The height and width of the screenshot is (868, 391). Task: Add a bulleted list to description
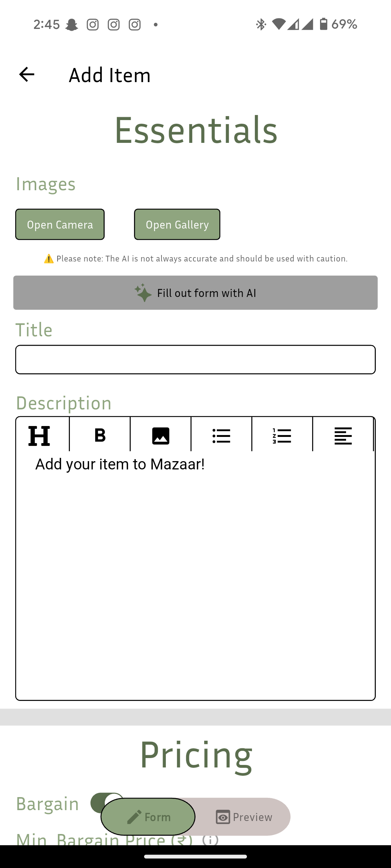click(221, 435)
